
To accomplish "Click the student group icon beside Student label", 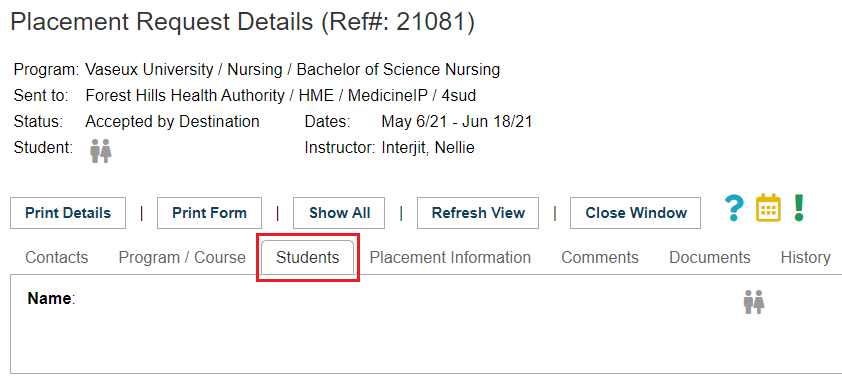I will [x=100, y=151].
